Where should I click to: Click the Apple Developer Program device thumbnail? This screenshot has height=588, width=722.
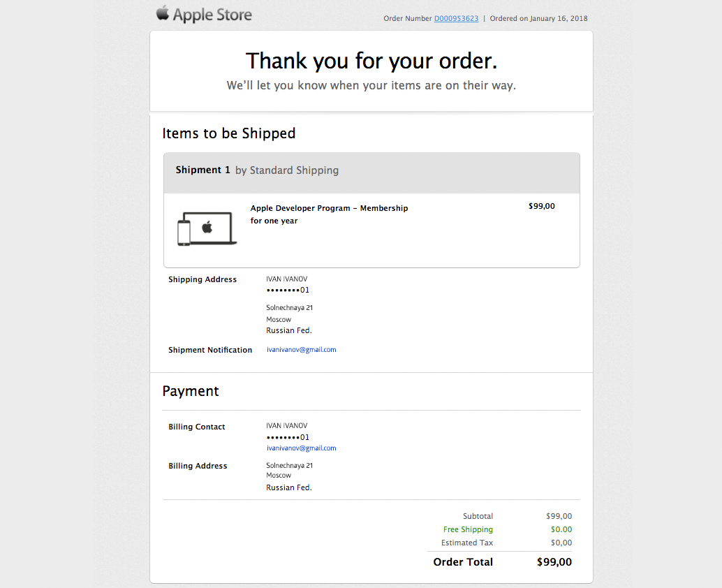click(207, 228)
